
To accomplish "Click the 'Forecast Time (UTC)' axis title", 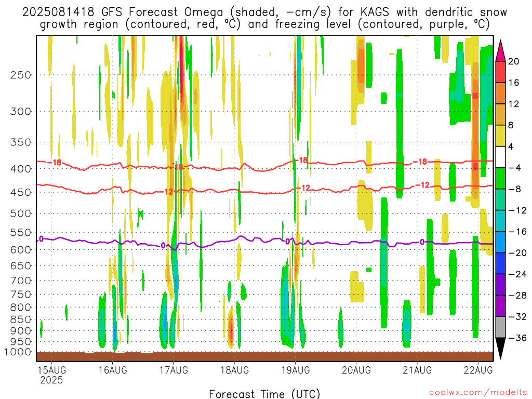I will tap(264, 394).
